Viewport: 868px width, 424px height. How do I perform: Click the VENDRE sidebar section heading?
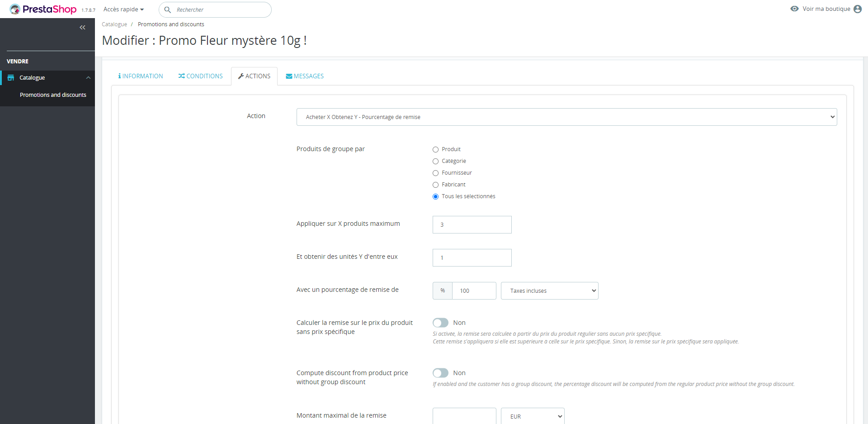18,62
